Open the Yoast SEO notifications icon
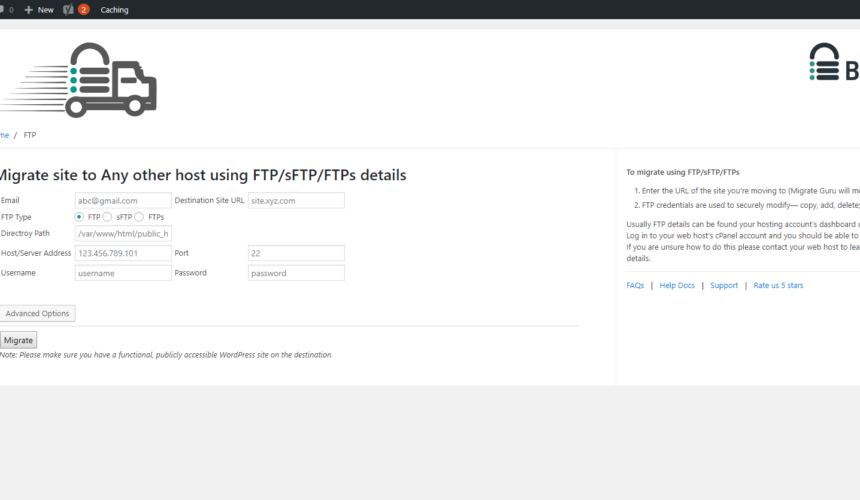 coord(68,10)
